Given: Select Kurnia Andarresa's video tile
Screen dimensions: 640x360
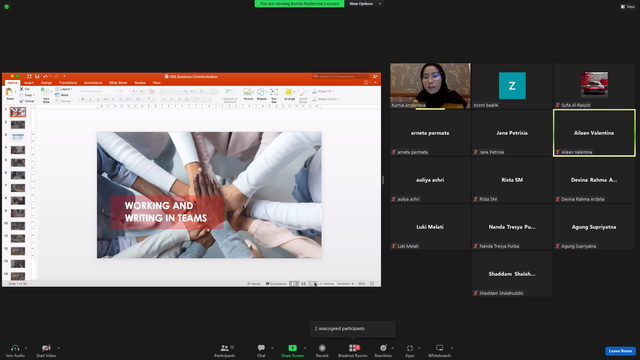Looking at the screenshot, I should (x=430, y=86).
